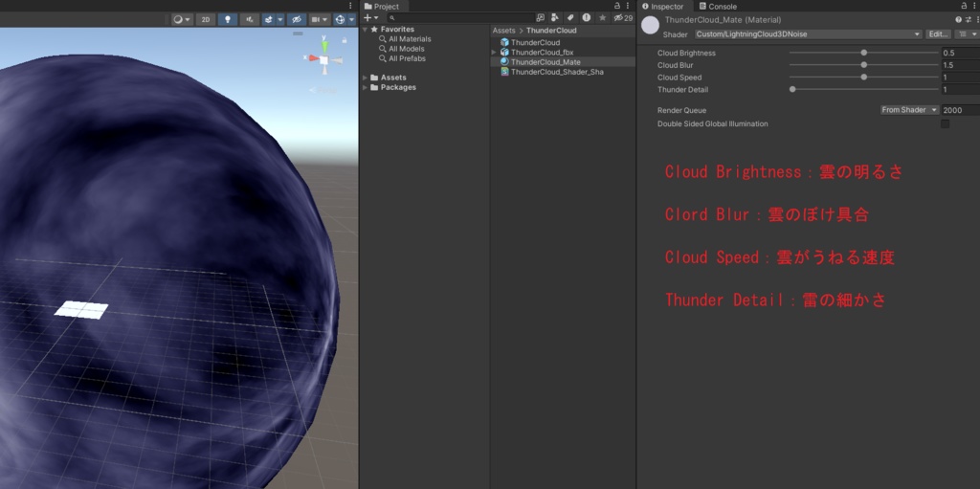The height and width of the screenshot is (489, 980).
Task: Toggle scene lighting lightbulb button
Action: click(228, 19)
